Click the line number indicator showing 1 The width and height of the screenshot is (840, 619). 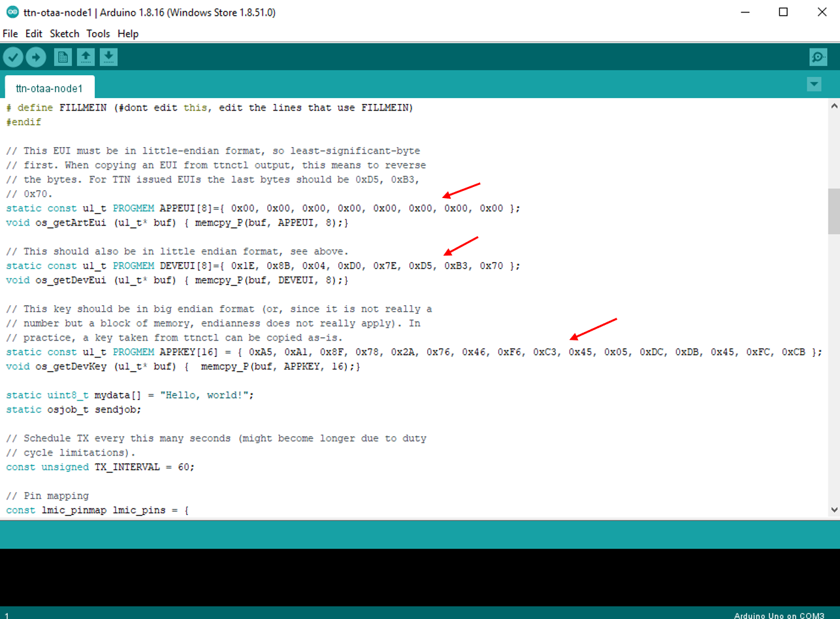(5, 615)
